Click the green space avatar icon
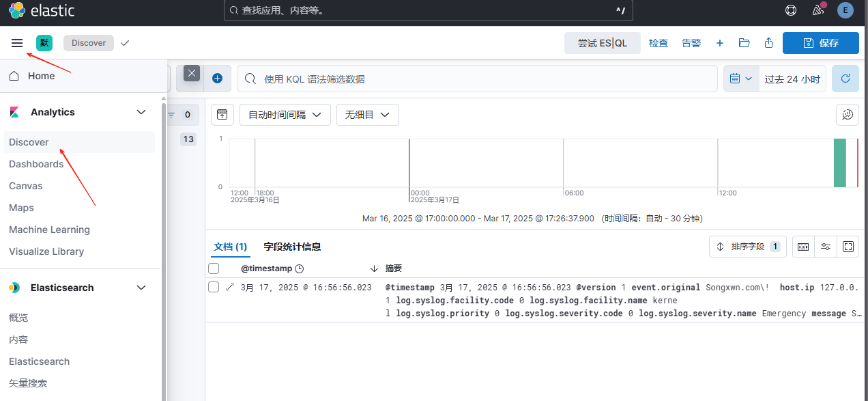Viewport: 868px width, 401px height. pyautogui.click(x=44, y=43)
